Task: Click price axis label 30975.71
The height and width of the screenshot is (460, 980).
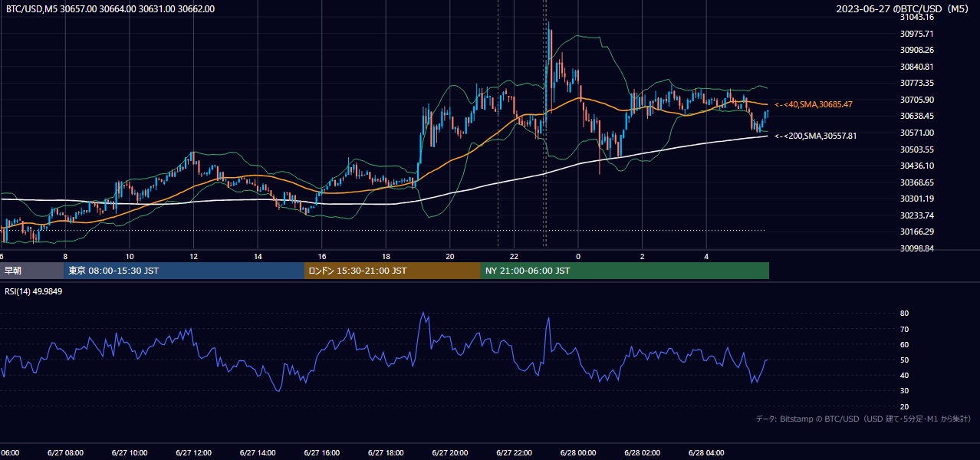Action: click(x=917, y=34)
